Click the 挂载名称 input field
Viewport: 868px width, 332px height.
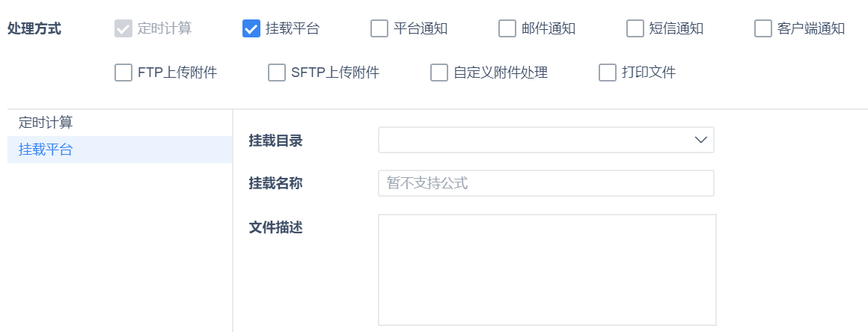pyautogui.click(x=546, y=183)
